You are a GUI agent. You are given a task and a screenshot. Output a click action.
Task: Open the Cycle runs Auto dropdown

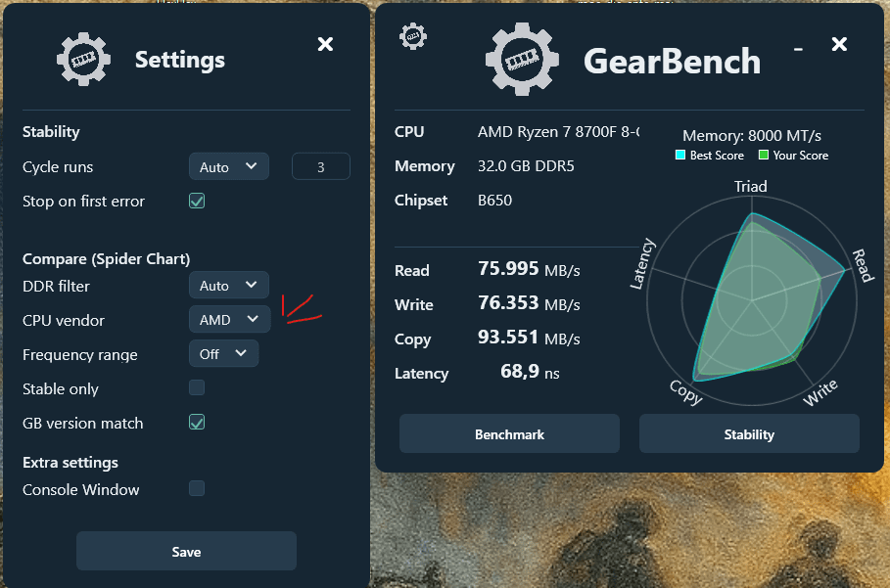point(229,166)
